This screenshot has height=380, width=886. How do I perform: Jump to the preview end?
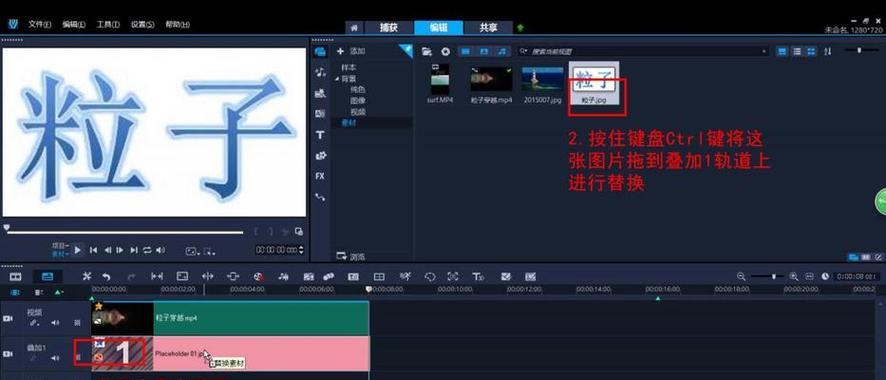tap(134, 250)
